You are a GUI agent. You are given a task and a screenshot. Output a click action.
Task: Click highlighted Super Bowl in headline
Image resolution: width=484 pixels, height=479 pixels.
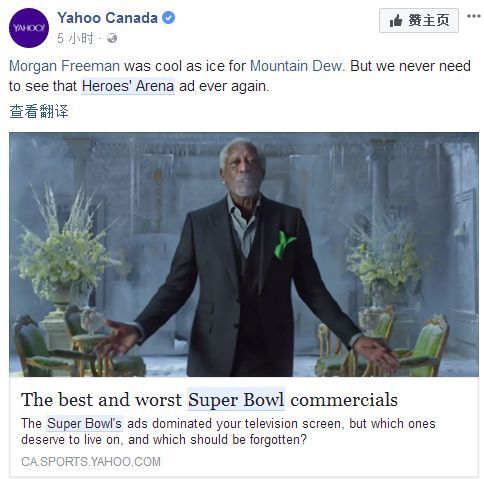(x=236, y=399)
